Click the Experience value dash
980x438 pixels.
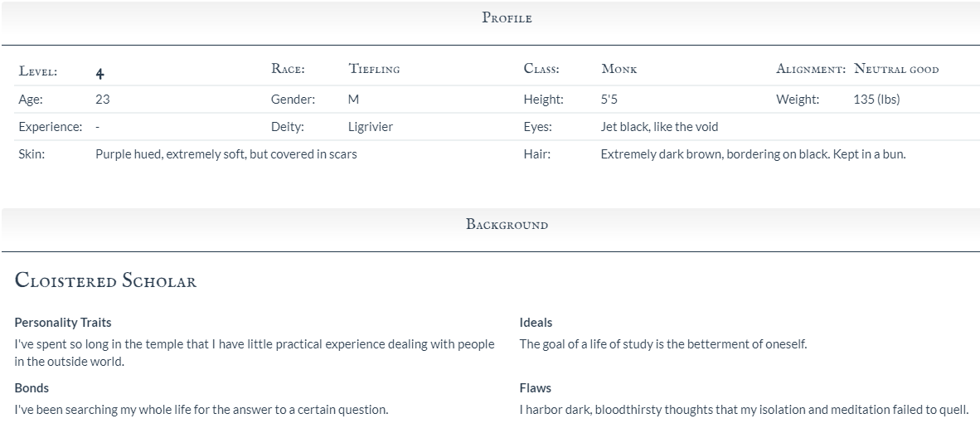(x=98, y=127)
